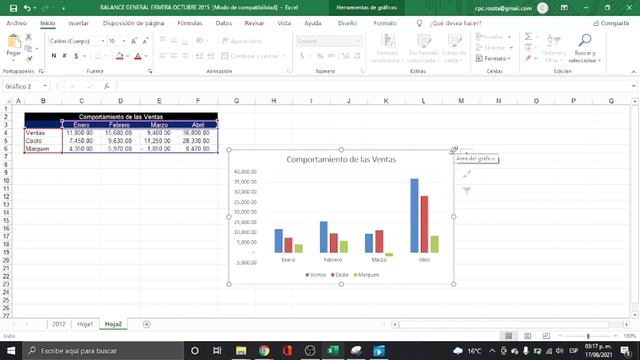
Task: Increase font size with large A
Action: 134,41
